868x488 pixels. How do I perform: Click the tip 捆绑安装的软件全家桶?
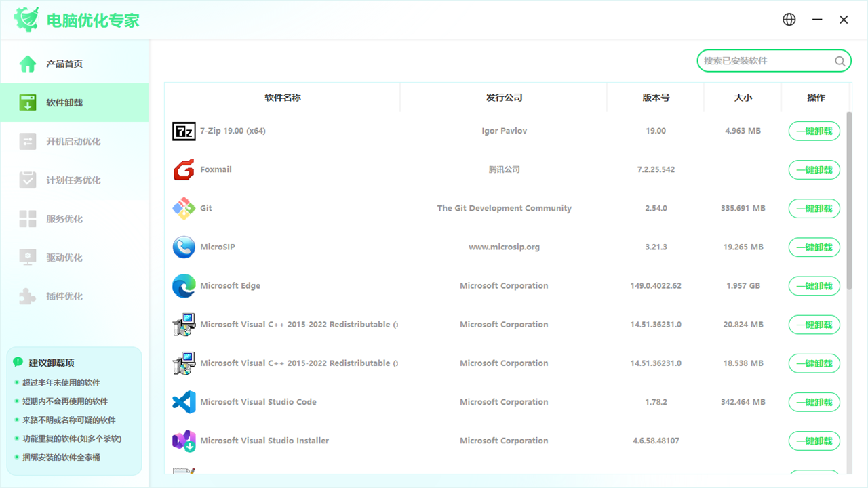point(61,457)
